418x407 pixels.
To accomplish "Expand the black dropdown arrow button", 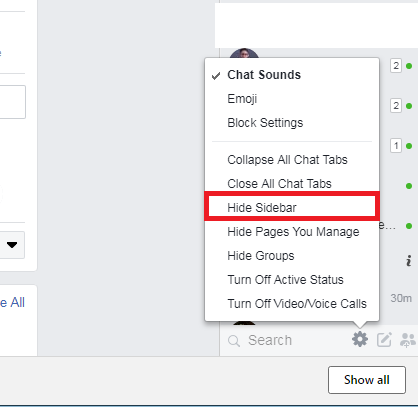I will [12, 245].
